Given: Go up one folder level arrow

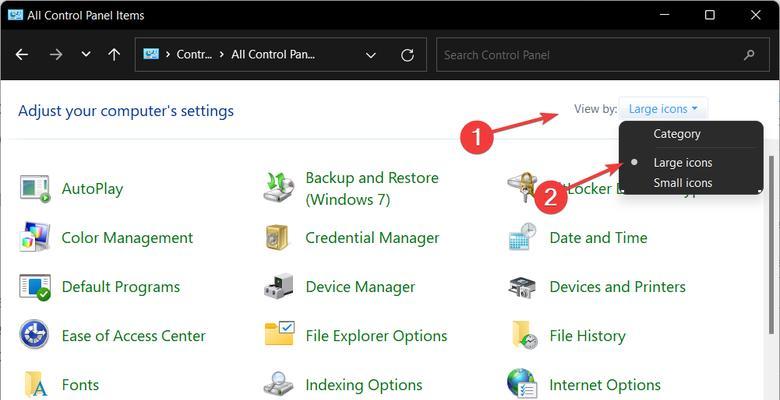Looking at the screenshot, I should [x=114, y=55].
